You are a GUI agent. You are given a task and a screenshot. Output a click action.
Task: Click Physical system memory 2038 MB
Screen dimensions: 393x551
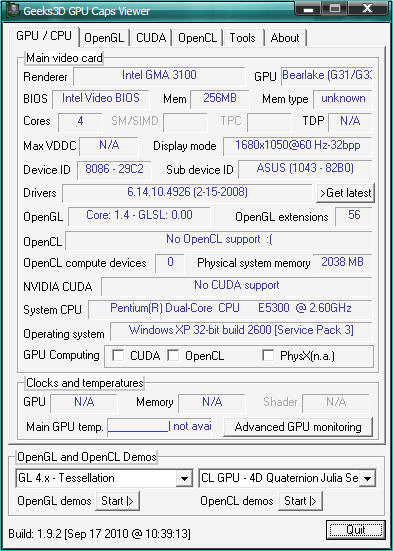pyautogui.click(x=343, y=263)
